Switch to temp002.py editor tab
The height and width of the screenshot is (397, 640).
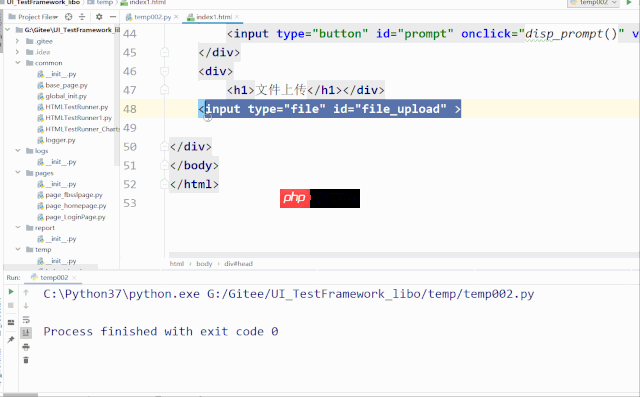coord(152,17)
